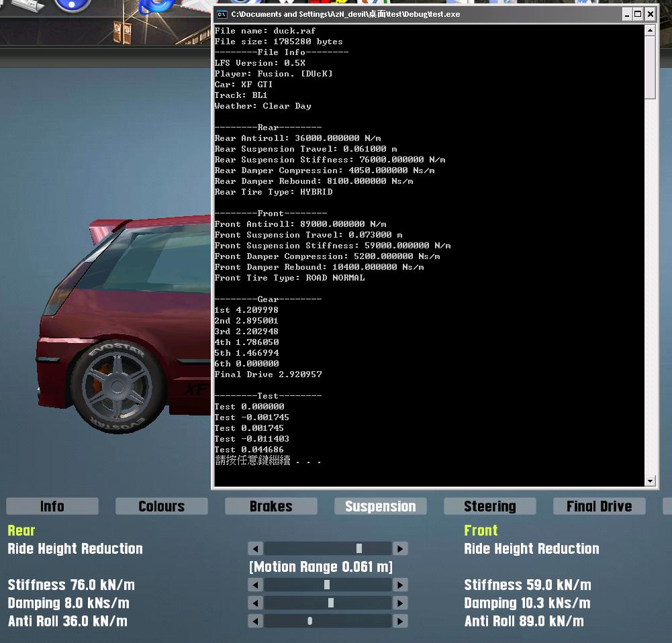Increase Stiffness with right arrow
672x643 pixels.
[x=400, y=585]
